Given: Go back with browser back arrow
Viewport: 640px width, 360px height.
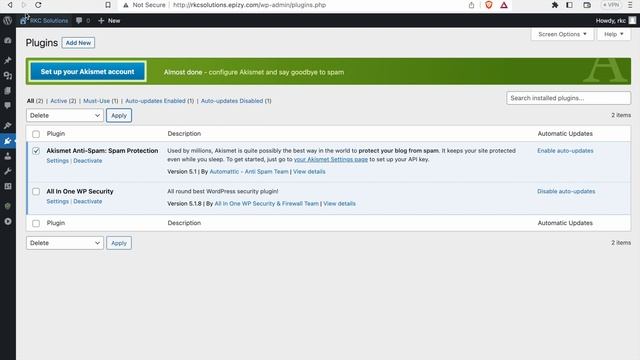Looking at the screenshot, I should click(x=10, y=5).
